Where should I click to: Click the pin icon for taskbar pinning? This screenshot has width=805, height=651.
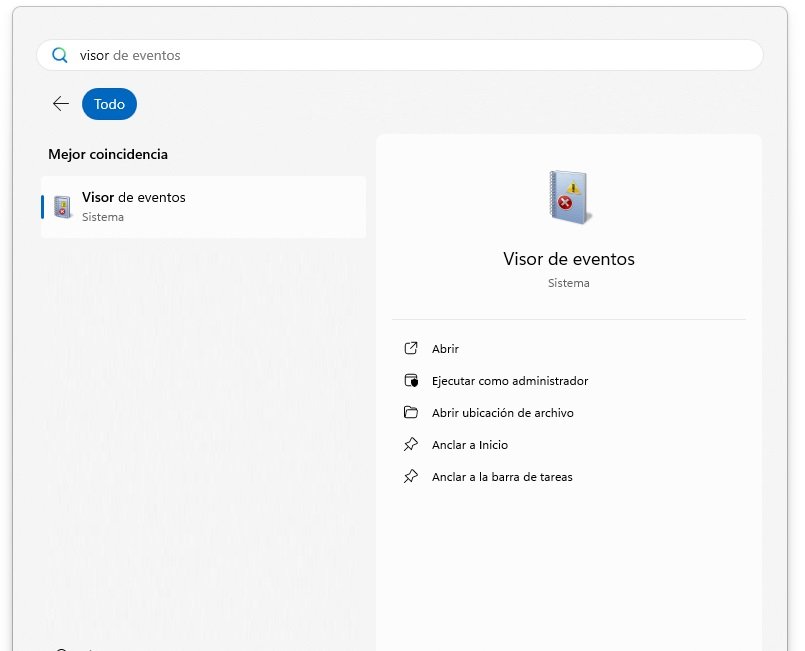(411, 476)
